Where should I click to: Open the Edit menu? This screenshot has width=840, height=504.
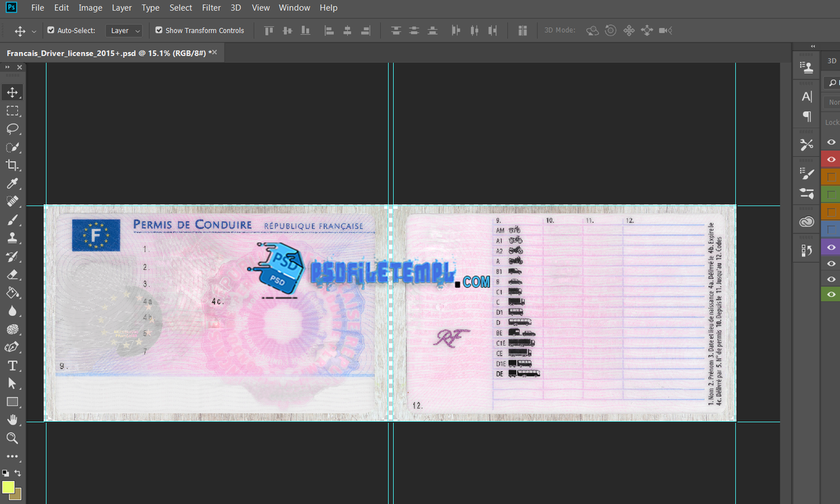point(62,8)
